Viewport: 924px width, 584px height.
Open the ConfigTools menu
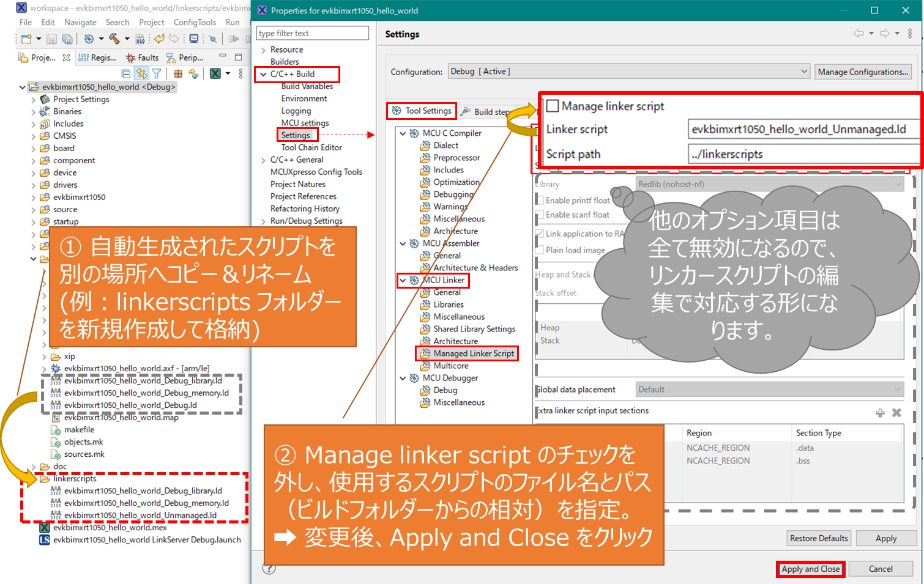195,22
